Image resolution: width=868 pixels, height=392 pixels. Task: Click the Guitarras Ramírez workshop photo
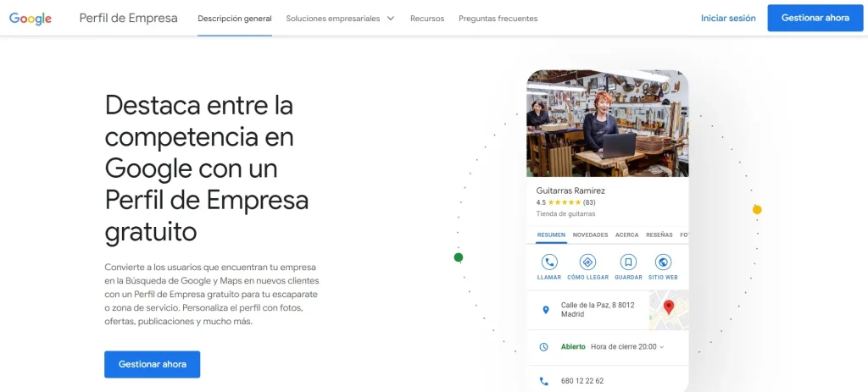[607, 124]
